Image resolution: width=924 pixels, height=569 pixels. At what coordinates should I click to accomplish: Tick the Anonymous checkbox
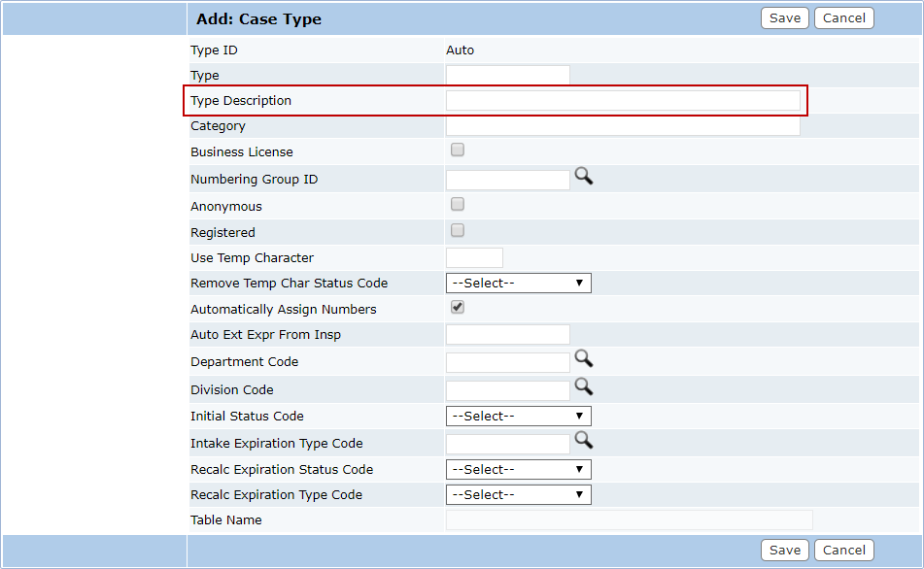(x=458, y=205)
